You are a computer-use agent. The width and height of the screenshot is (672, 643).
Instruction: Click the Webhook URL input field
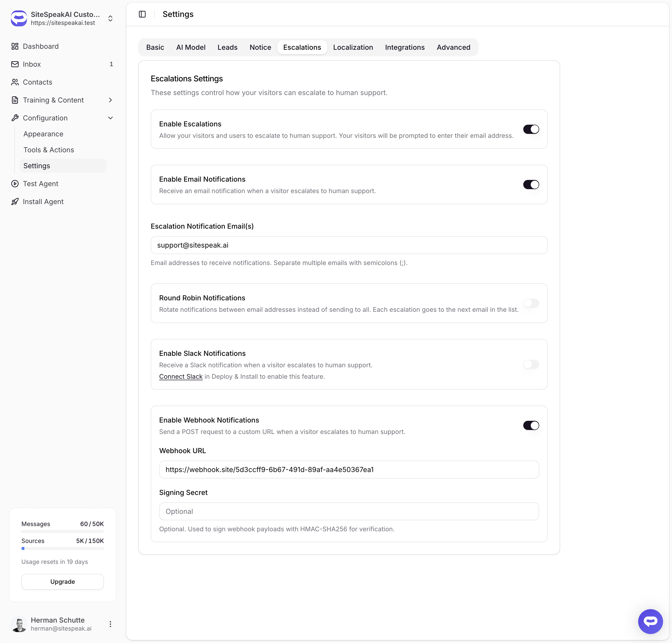(x=349, y=470)
